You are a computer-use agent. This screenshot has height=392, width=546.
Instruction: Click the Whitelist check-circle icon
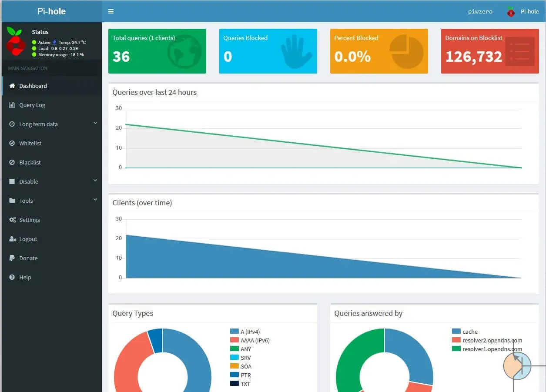tap(12, 143)
